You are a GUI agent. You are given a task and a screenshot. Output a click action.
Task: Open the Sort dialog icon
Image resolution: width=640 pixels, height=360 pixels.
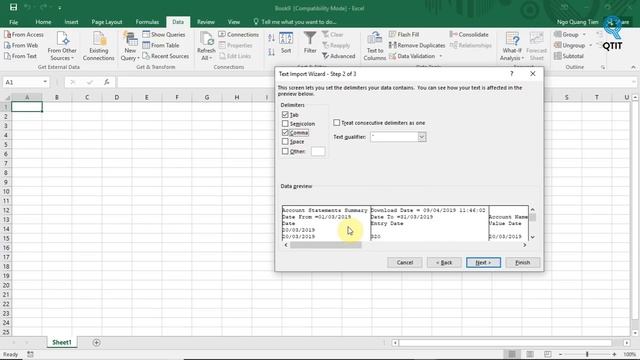click(286, 39)
